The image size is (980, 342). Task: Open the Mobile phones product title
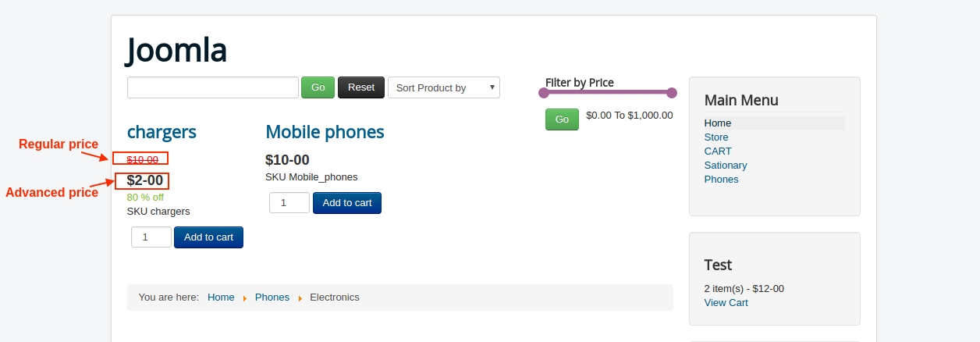click(325, 132)
